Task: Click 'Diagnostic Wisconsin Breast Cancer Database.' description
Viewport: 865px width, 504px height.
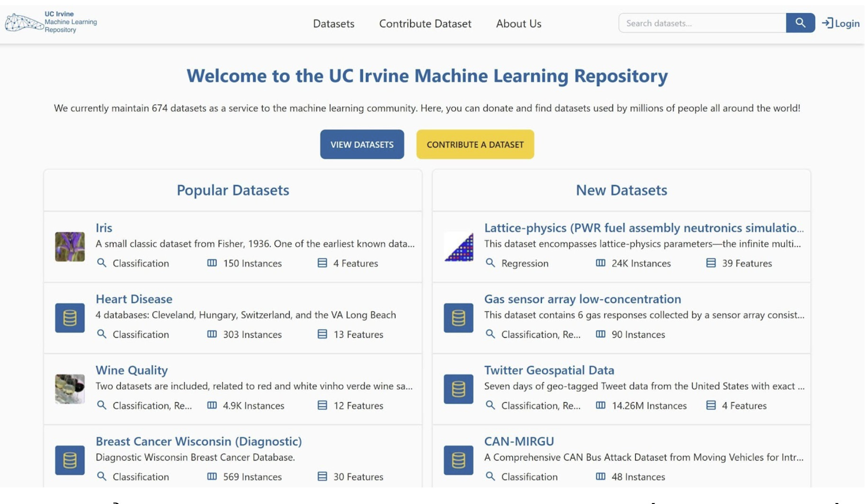Action: coord(195,457)
